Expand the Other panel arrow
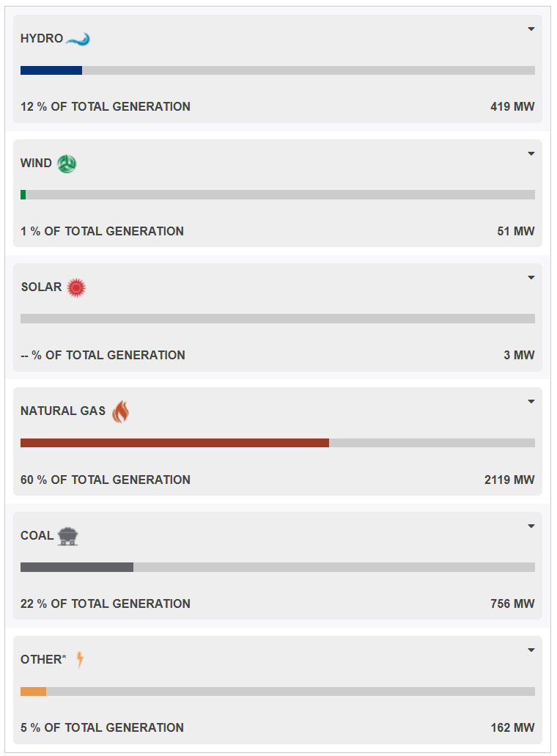 (x=531, y=650)
